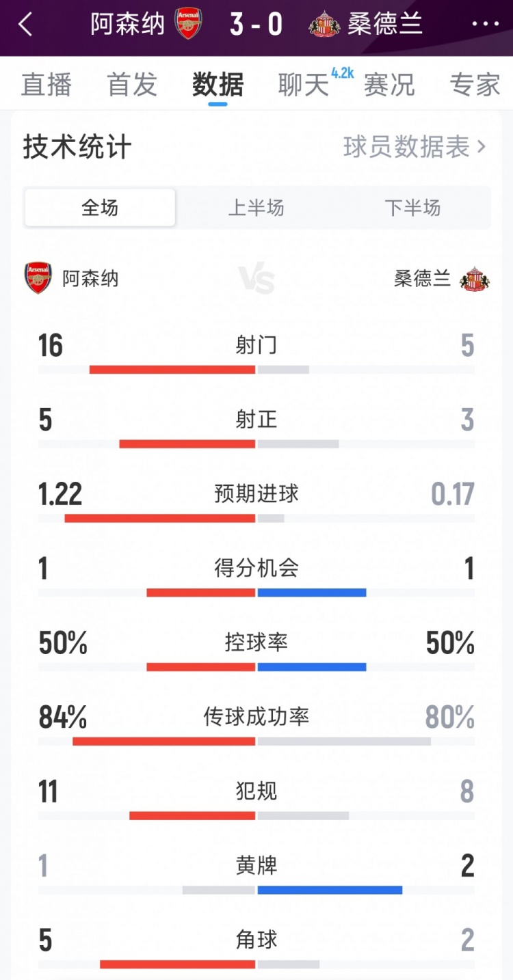The height and width of the screenshot is (980, 513).
Task: Tap Sunderland logo in stats comparison row
Action: click(475, 278)
